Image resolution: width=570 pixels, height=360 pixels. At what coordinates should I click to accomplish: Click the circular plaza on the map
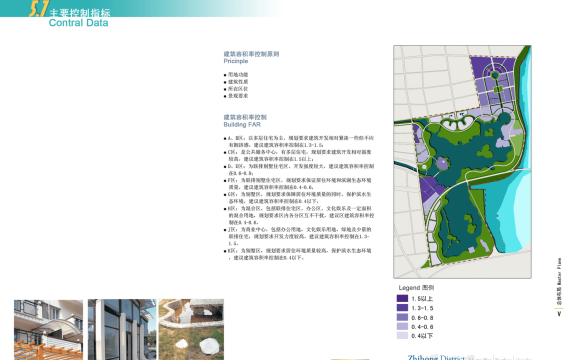coord(495,75)
